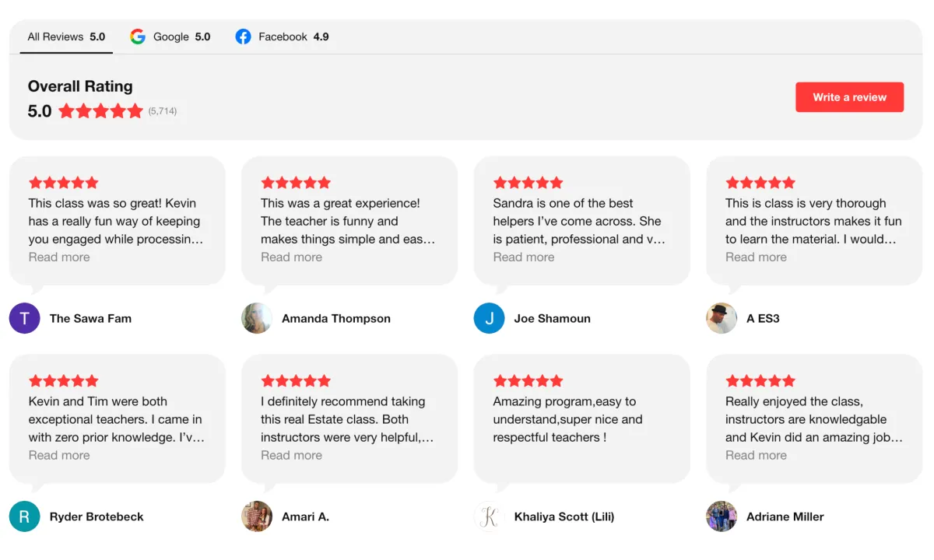Viewport: 934px width, 560px height.
Task: Select the All Reviews tab
Action: 66,37
